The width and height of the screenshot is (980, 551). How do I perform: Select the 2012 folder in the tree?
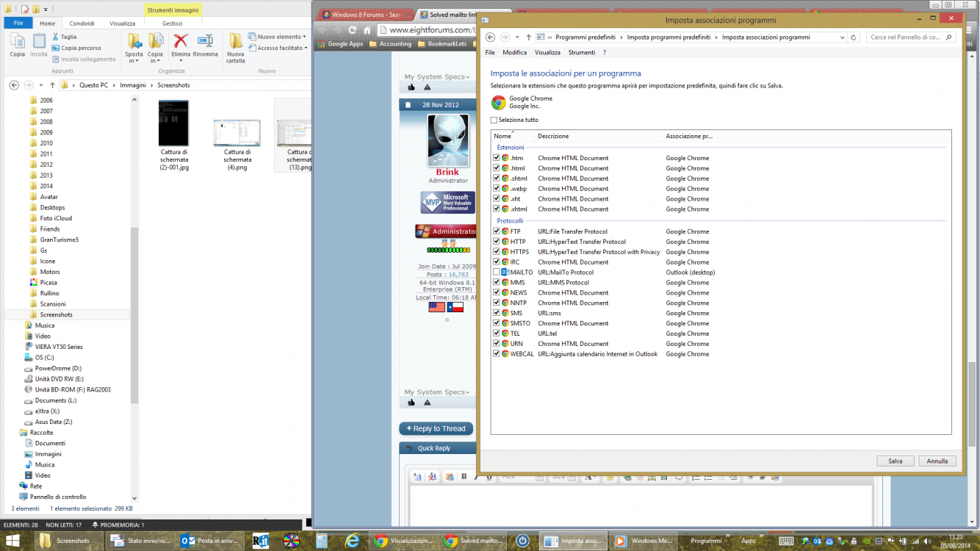(46, 165)
